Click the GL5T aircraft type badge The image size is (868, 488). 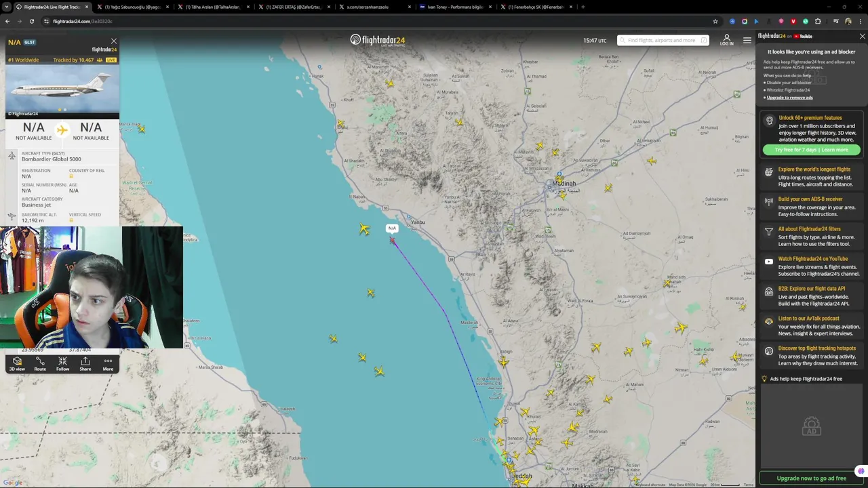point(30,42)
